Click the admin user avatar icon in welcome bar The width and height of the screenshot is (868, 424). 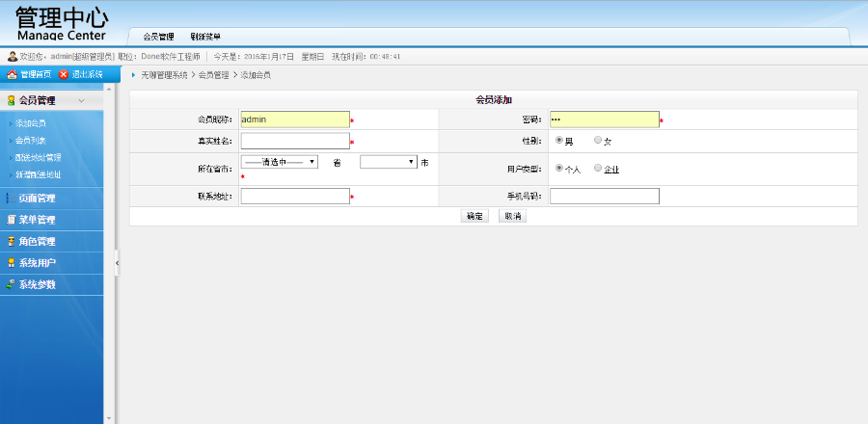[13, 57]
